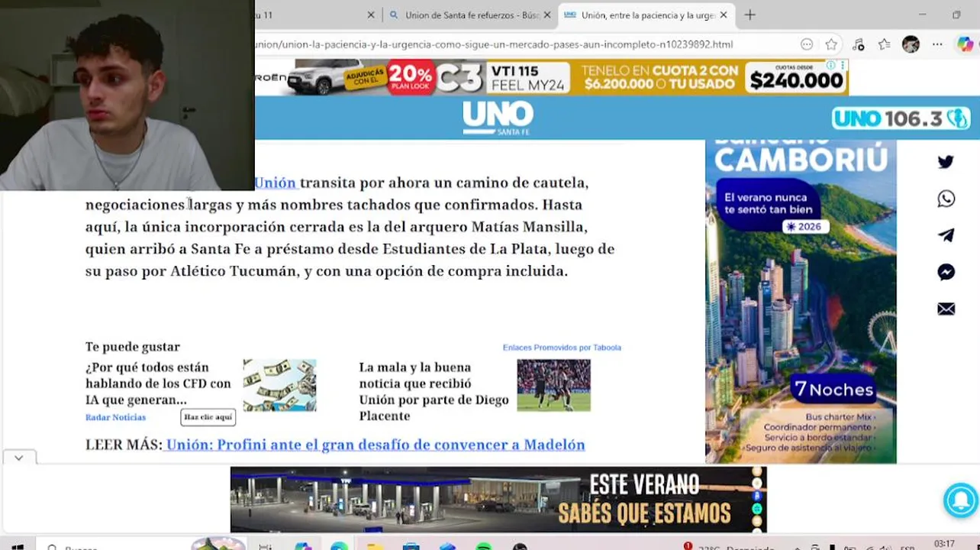The image size is (980, 550).
Task: Open the Este Verano gas station ad
Action: [498, 500]
